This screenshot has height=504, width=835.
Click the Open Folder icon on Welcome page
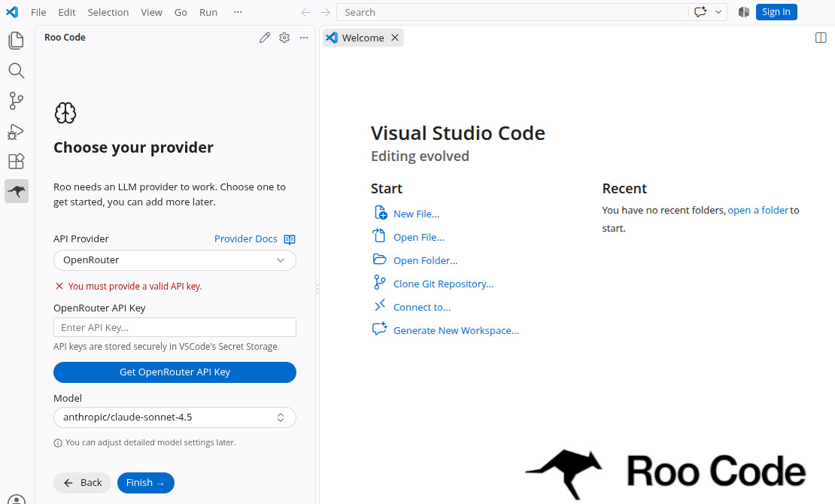tap(379, 259)
